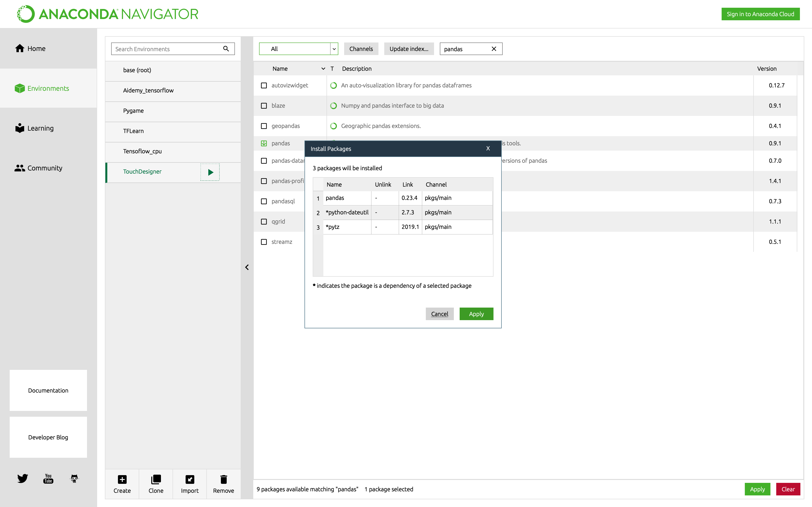The height and width of the screenshot is (507, 812).
Task: Cancel the Install Packages dialog
Action: pyautogui.click(x=439, y=314)
